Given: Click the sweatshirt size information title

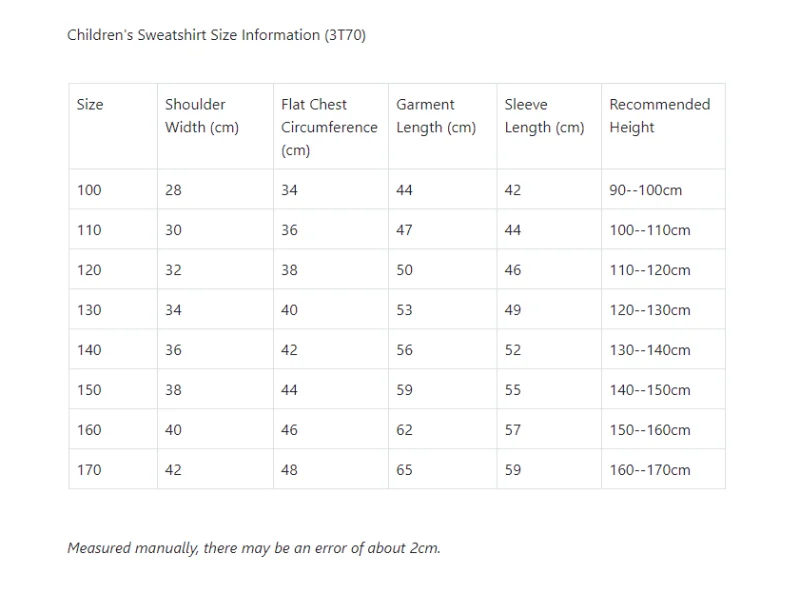Looking at the screenshot, I should [x=216, y=35].
